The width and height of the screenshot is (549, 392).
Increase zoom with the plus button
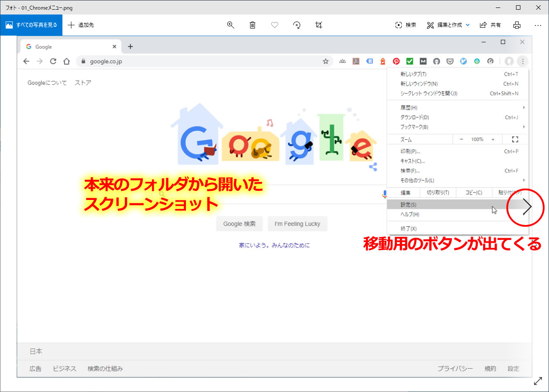tap(493, 139)
